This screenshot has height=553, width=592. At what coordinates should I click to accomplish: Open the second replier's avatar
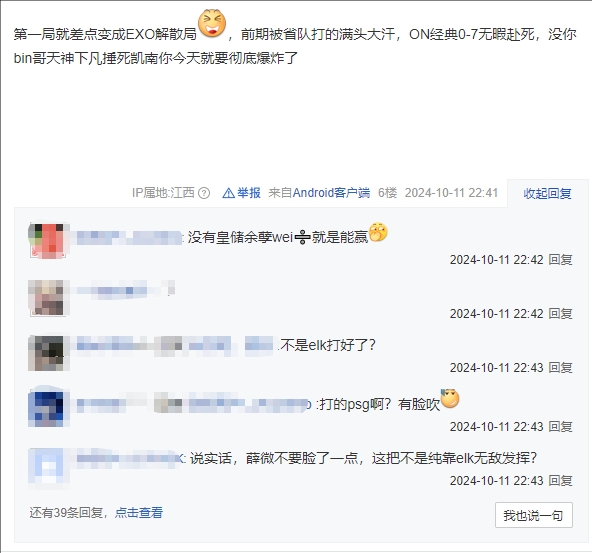47,298
